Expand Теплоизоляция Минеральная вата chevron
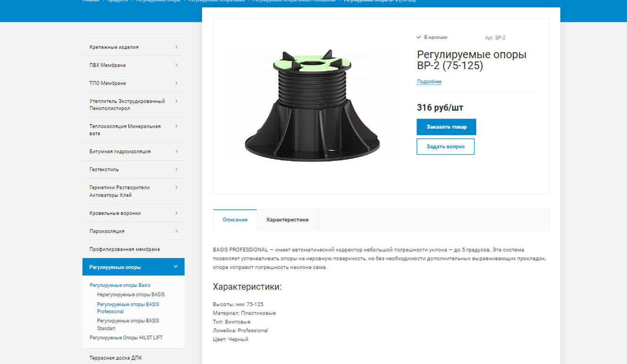The height and width of the screenshot is (364, 627). [176, 126]
